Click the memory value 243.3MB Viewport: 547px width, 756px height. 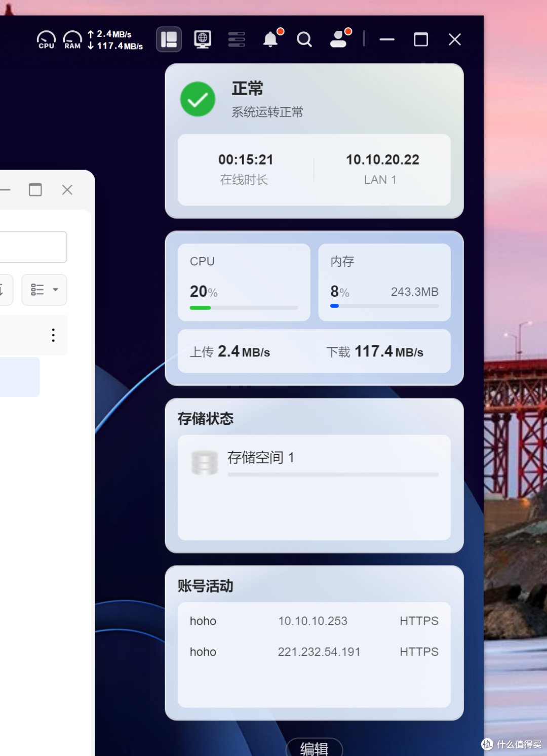tap(414, 292)
